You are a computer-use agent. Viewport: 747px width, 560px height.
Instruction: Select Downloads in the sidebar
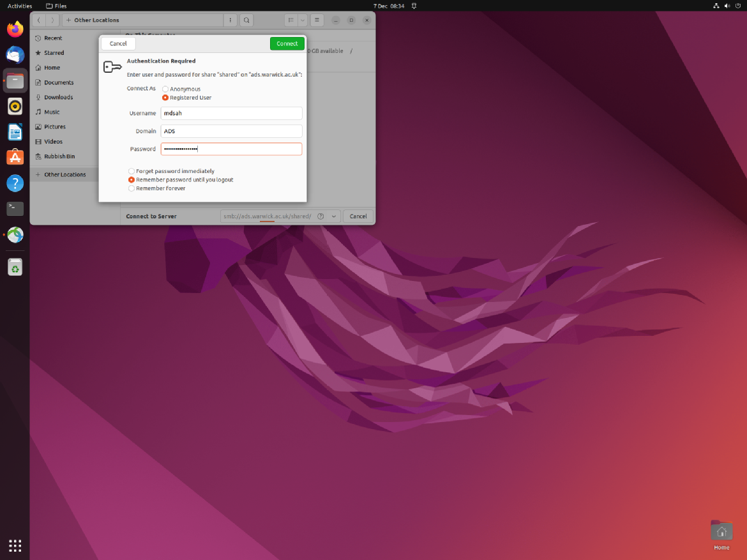point(58,97)
